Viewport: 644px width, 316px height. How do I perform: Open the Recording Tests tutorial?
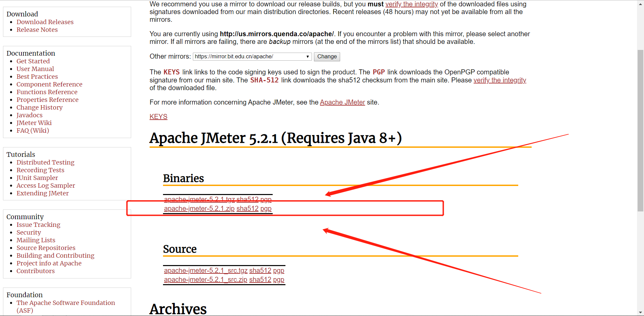click(x=40, y=170)
